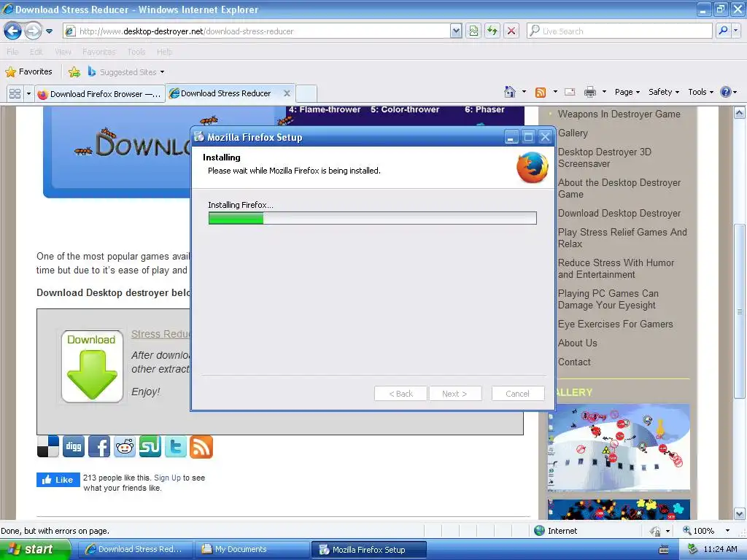This screenshot has width=747, height=560.
Task: Open the Gallery sidebar link
Action: coord(573,133)
